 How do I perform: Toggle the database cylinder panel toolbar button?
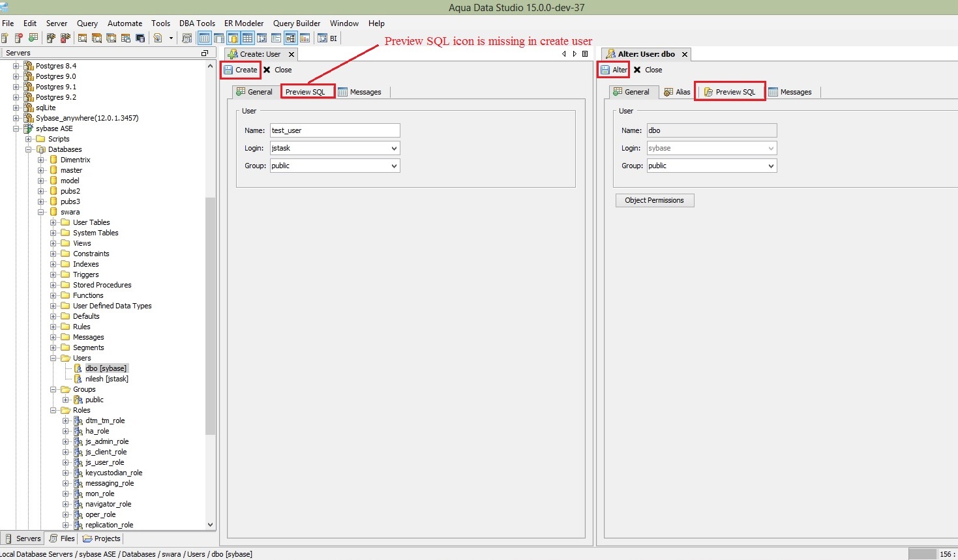tap(233, 38)
